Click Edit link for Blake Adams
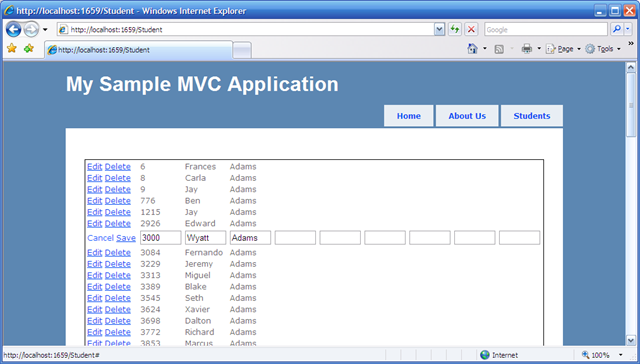Image resolution: width=640 pixels, height=364 pixels. (x=94, y=287)
